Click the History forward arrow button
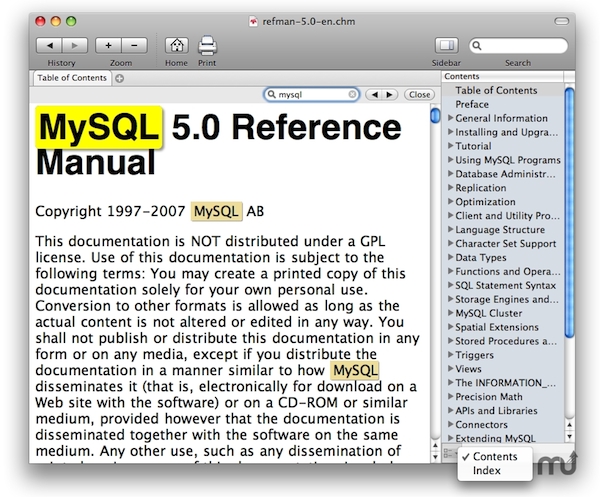The width and height of the screenshot is (600, 497). click(x=74, y=45)
